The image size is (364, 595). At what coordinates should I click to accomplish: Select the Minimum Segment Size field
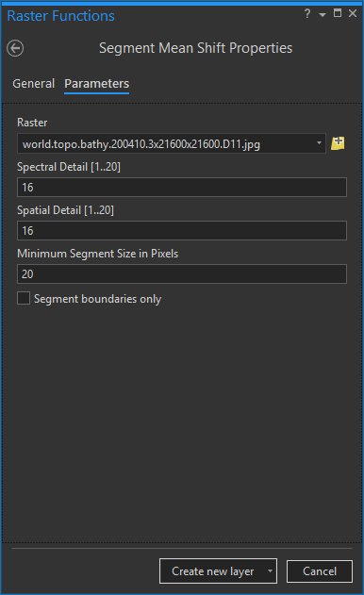click(182, 274)
